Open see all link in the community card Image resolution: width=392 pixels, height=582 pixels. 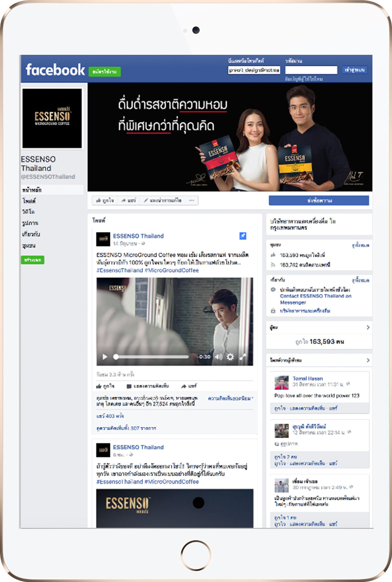tap(360, 246)
